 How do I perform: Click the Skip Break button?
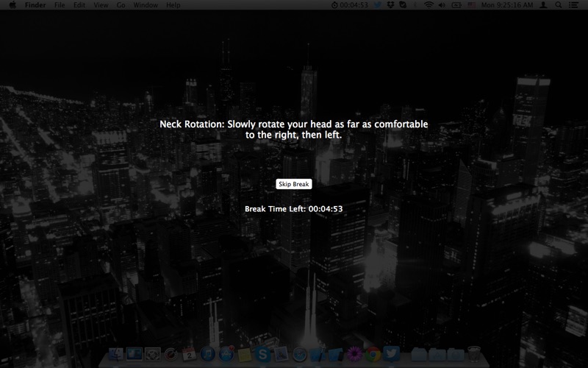pos(293,184)
